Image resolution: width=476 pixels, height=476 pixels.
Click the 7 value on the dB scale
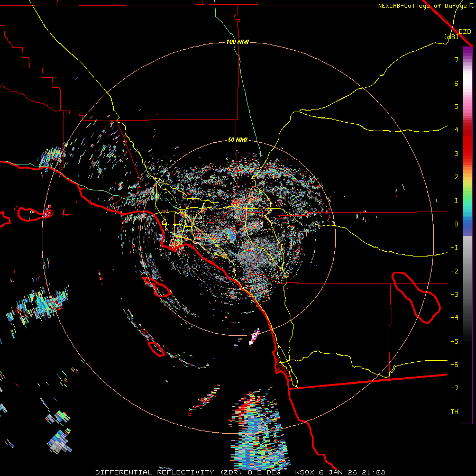(x=456, y=59)
